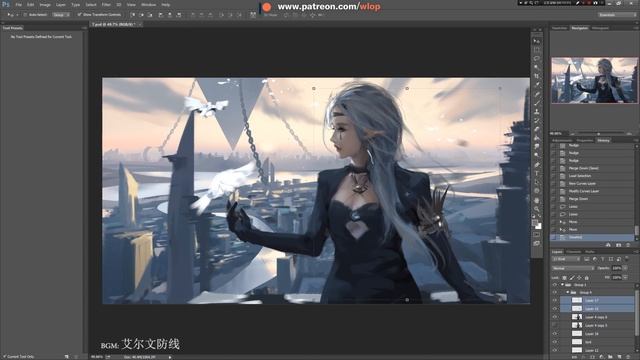Hide Layer 4 copy 6 eye icon

555,317
